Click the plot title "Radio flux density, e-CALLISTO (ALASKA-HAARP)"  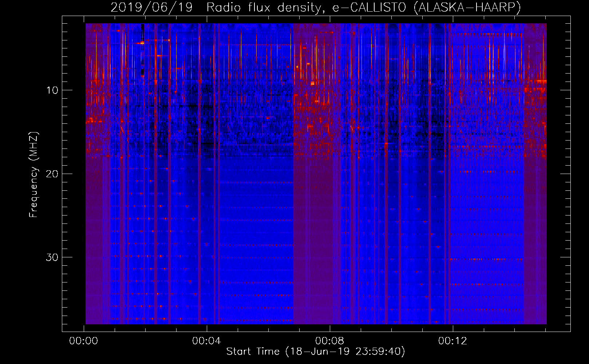point(364,7)
